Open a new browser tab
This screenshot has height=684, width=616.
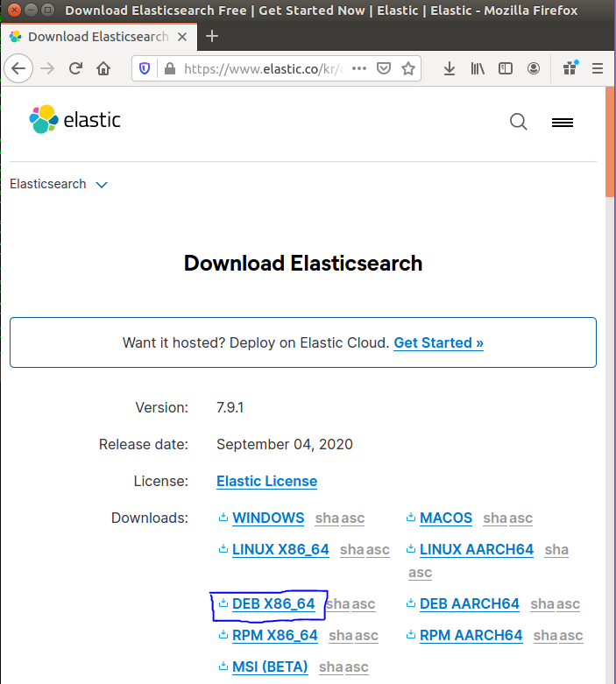[x=212, y=36]
